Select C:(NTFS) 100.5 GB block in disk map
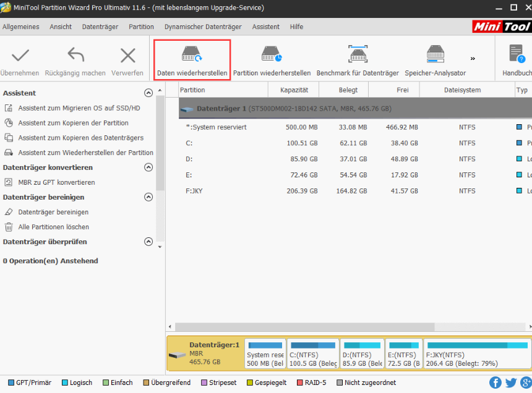 pos(313,353)
